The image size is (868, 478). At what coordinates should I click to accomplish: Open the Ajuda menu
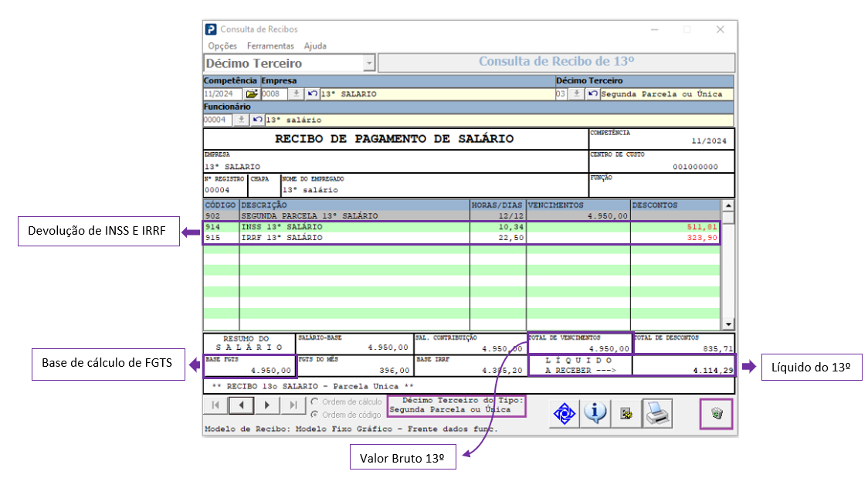click(315, 46)
